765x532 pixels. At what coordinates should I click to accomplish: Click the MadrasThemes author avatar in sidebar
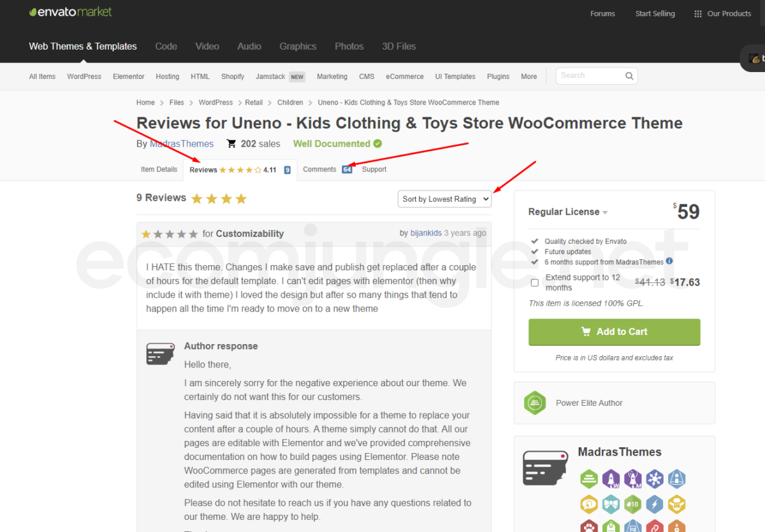(546, 468)
